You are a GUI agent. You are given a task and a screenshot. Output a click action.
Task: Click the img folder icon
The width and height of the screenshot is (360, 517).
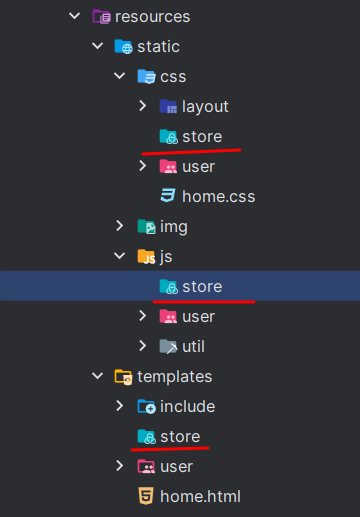pyautogui.click(x=147, y=227)
